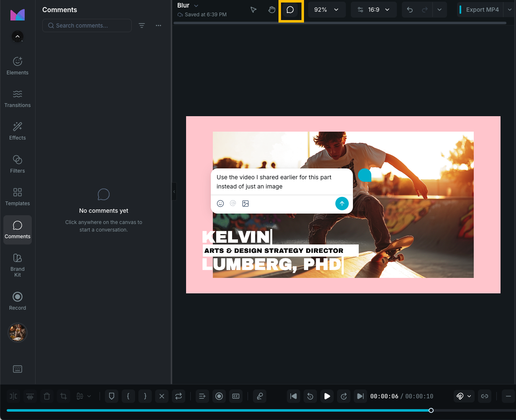Open the Brand Kit panel

(18, 265)
